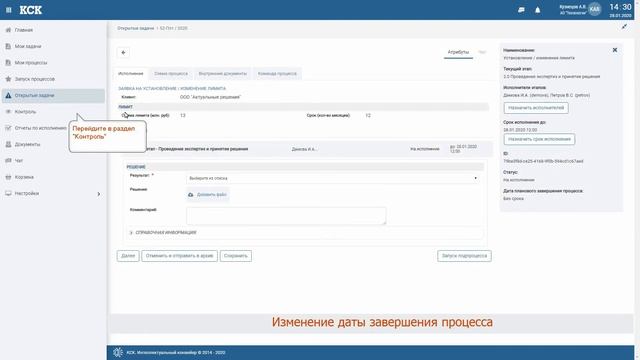Viewport: 640px width, 360px height.
Task: Open Мои задачи in the sidebar
Action: click(x=28, y=46)
